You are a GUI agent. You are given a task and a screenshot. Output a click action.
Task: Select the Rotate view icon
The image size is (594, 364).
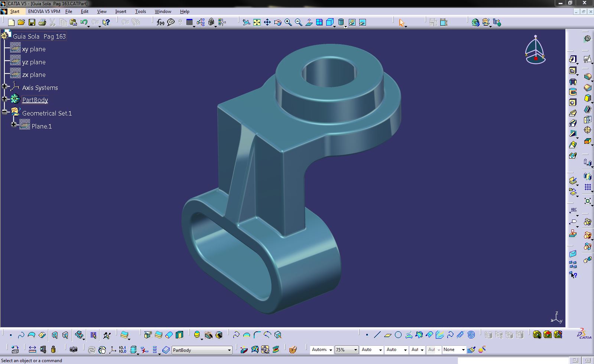click(x=277, y=22)
